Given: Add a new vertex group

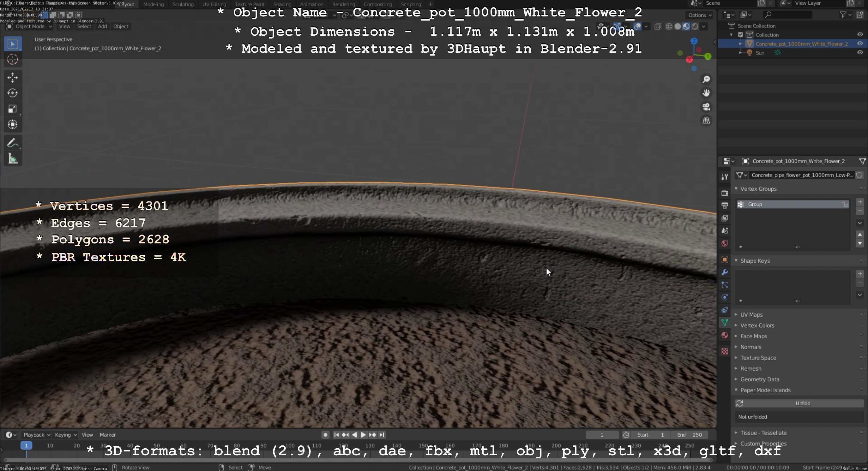Looking at the screenshot, I should pos(860,202).
